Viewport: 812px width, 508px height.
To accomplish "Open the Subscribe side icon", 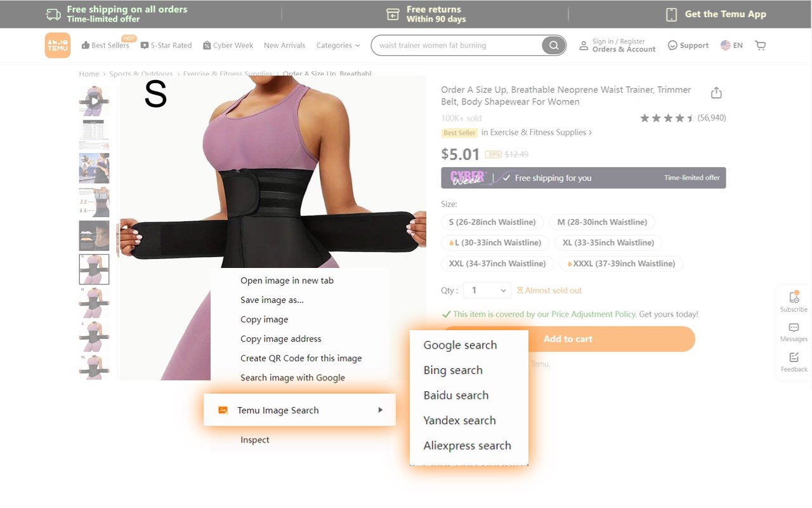I will tap(794, 302).
